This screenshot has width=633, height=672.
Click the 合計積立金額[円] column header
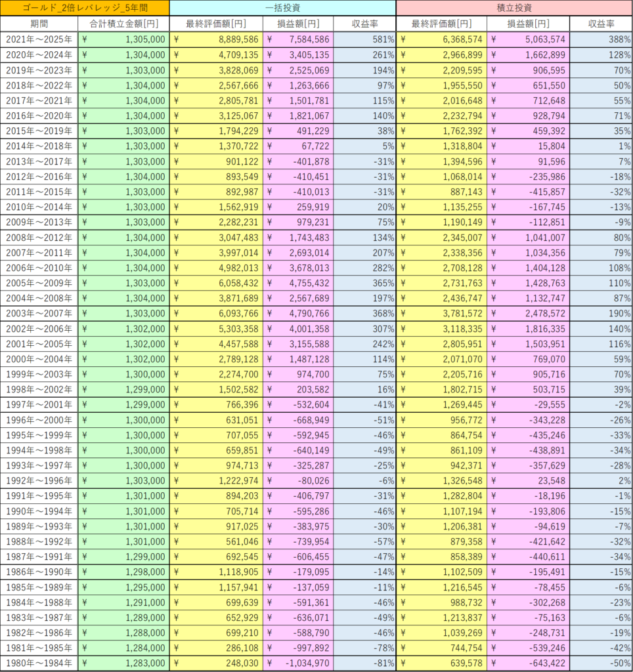[x=123, y=24]
